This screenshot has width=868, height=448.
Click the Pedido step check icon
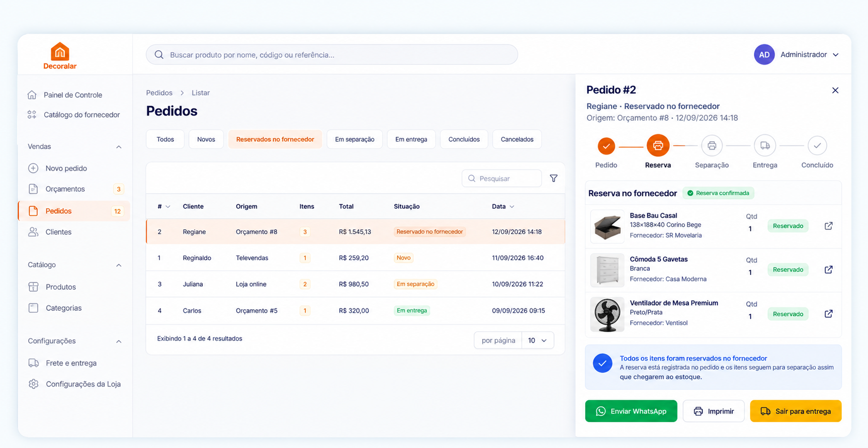606,146
